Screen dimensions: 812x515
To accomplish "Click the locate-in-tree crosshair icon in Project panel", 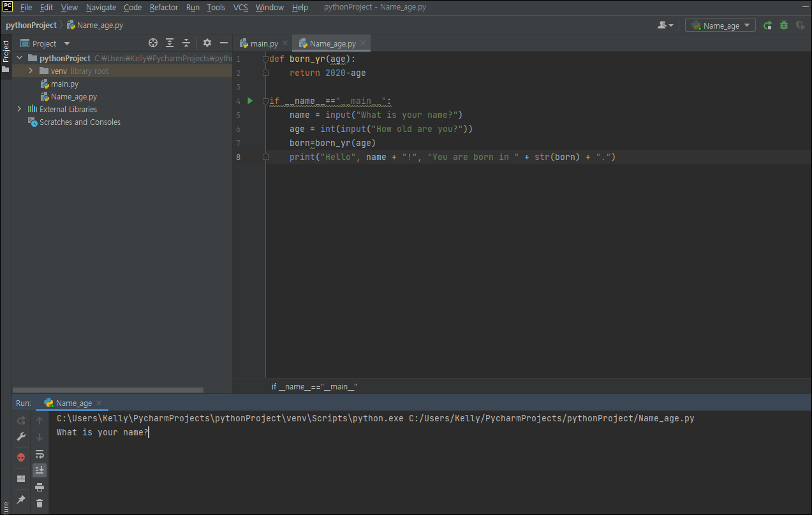I will [153, 43].
